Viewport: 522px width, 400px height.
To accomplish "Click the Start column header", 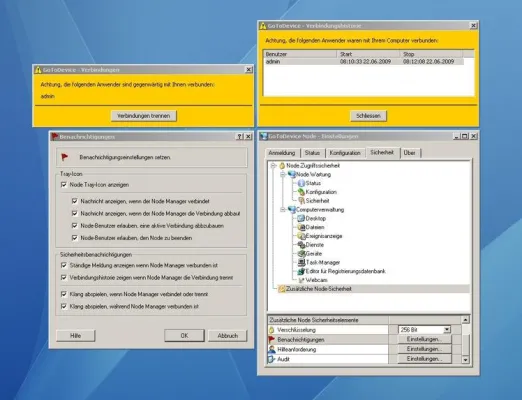I will [x=369, y=54].
